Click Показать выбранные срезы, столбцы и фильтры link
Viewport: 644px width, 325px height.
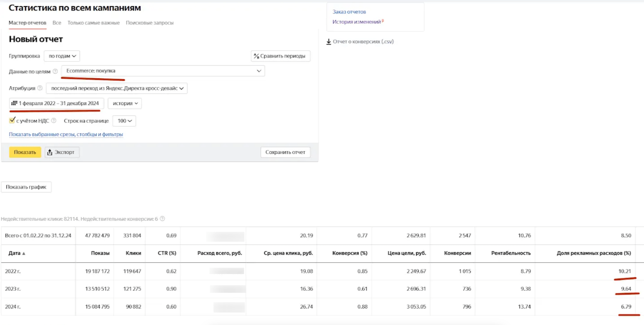point(66,134)
